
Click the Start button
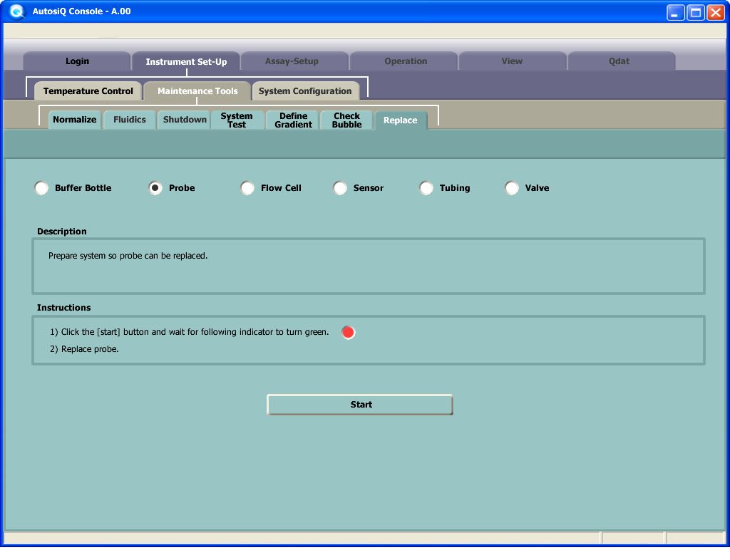[x=360, y=405]
